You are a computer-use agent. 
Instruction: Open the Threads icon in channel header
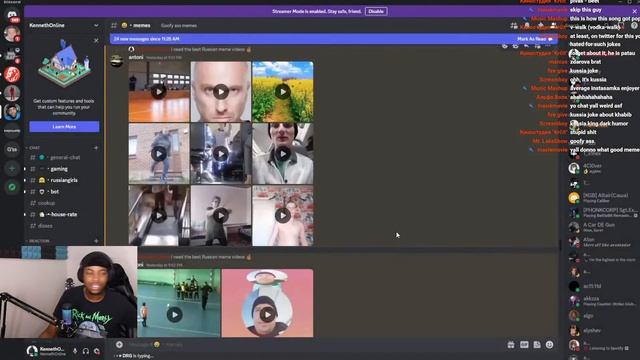point(514,26)
